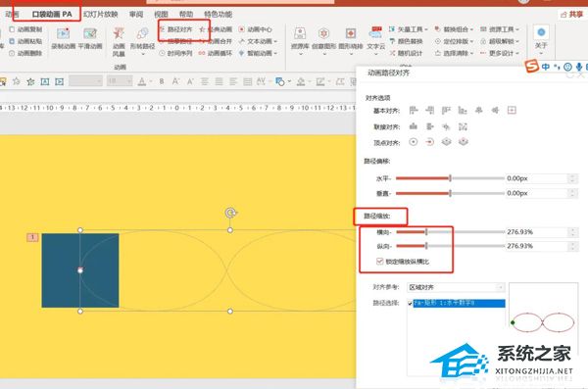This screenshot has width=588, height=389.
Task: Expand the 形转路径 shape-to-path dropdown
Action: point(142,41)
